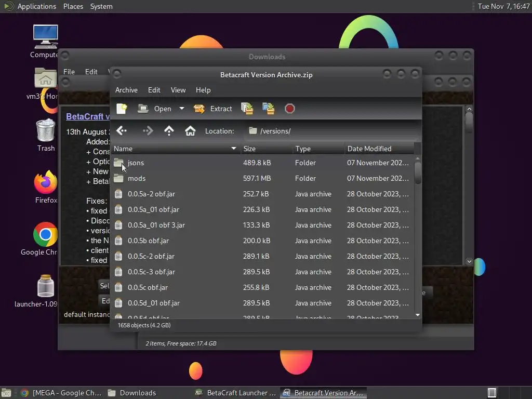Select the mods folder row

point(262,179)
